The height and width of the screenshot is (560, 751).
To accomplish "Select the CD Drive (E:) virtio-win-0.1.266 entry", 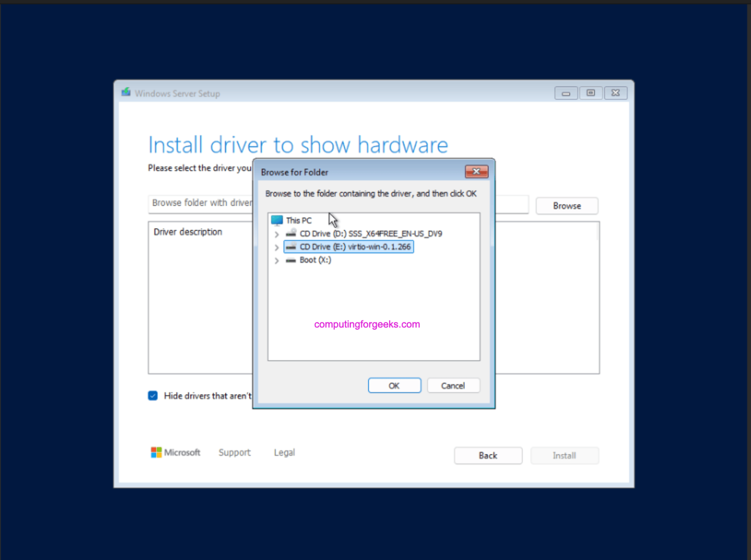I will [x=349, y=247].
